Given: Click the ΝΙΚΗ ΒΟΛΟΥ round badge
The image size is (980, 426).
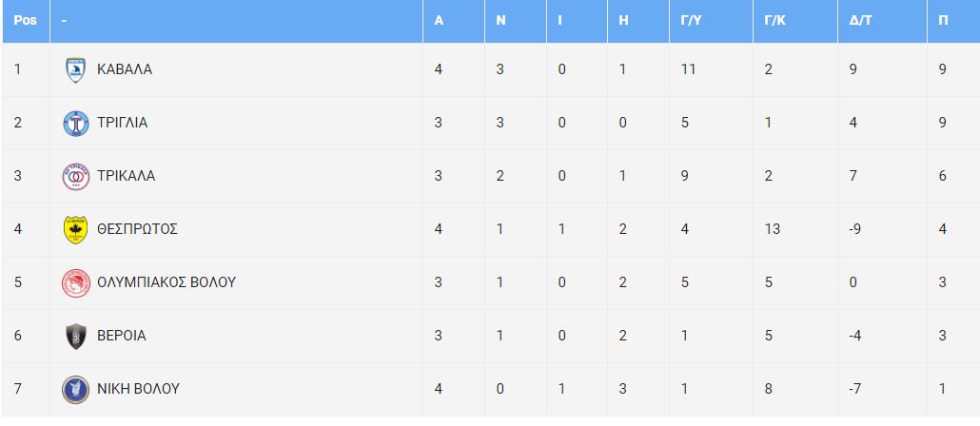Looking at the screenshot, I should pyautogui.click(x=75, y=389).
